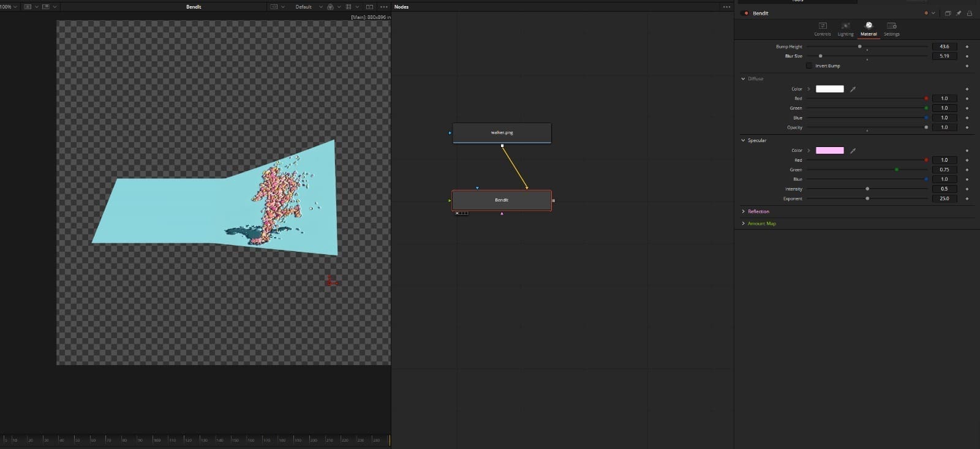This screenshot has height=449, width=980.
Task: Click the Specular Green value field 0.75
Action: [944, 170]
